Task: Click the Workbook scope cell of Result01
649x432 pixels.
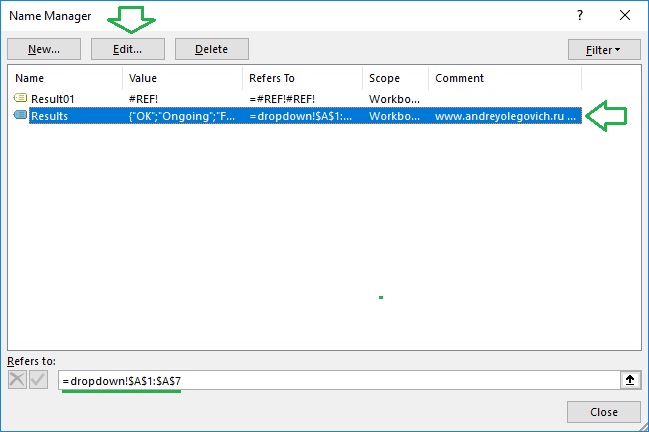Action: (394, 99)
